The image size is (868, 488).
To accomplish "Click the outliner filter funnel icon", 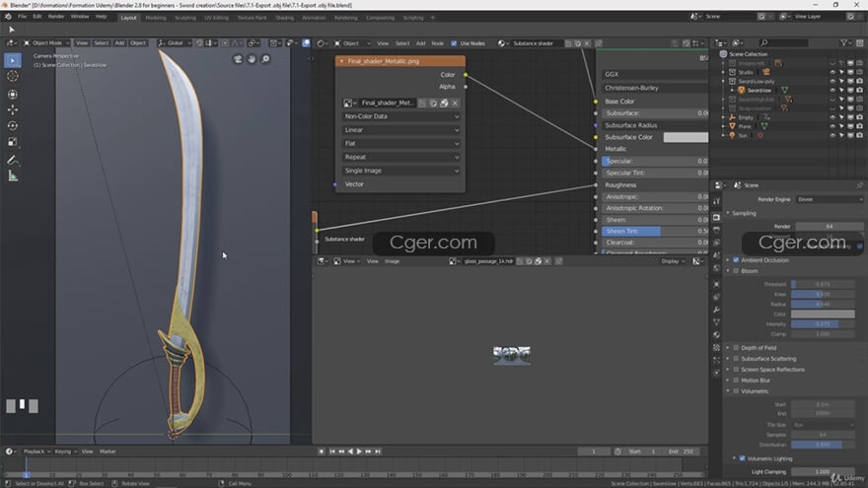I will (x=844, y=42).
